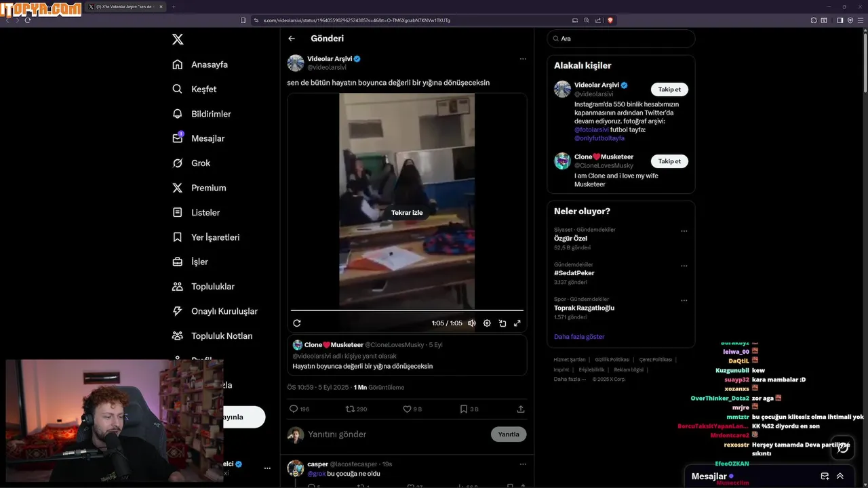
Task: Open casper's profile avatar
Action: 296,468
